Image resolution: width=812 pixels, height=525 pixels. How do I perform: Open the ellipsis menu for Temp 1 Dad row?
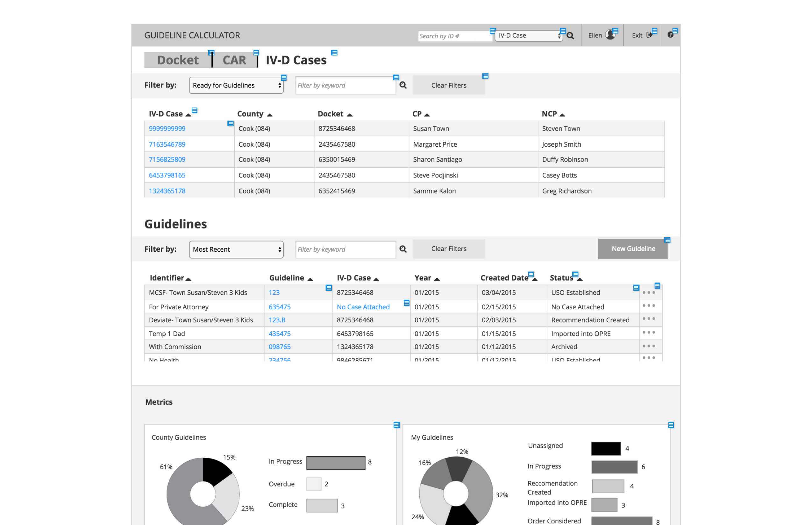[x=649, y=332]
